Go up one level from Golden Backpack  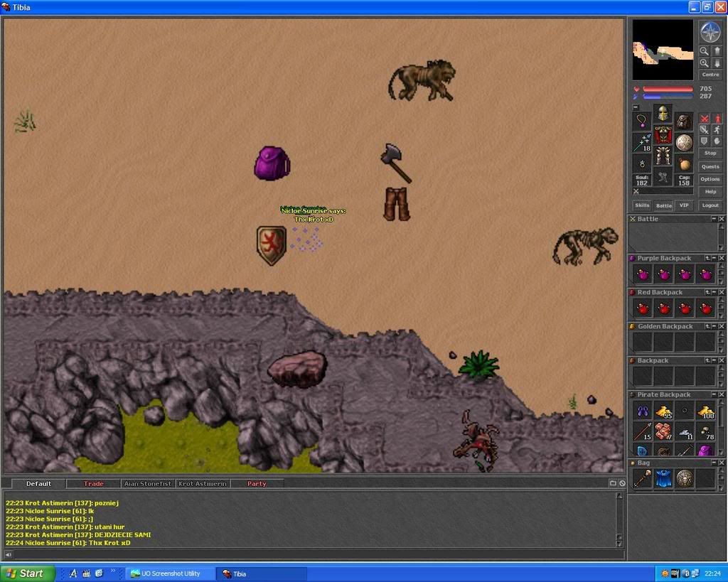[707, 326]
